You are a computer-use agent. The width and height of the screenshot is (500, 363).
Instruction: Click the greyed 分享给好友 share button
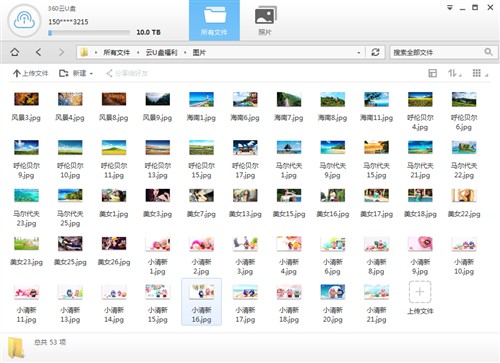coord(127,73)
